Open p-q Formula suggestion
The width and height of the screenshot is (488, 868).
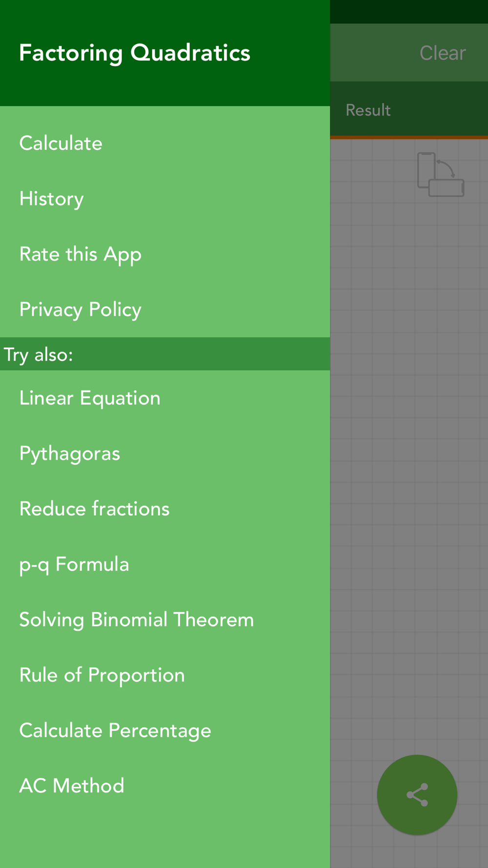tap(165, 564)
